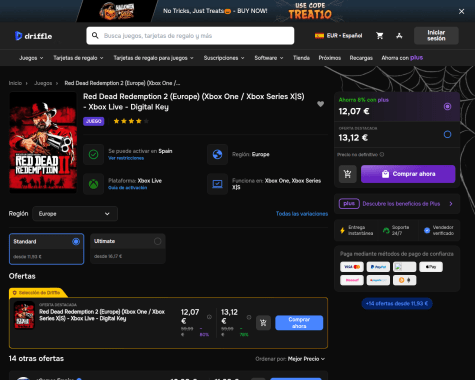Open the Ahorra con plus menu item

point(402,58)
